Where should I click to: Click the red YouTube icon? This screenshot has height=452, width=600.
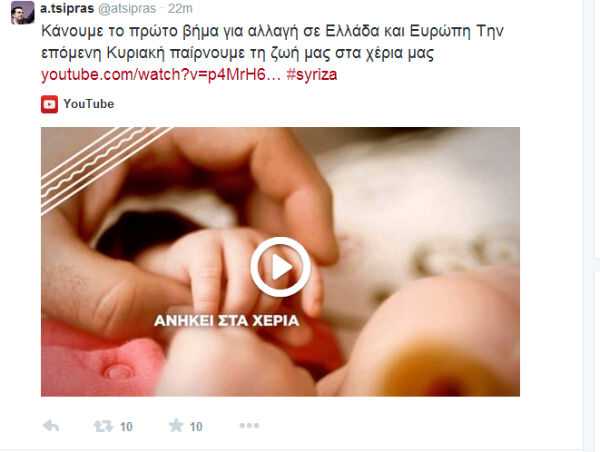(x=49, y=104)
